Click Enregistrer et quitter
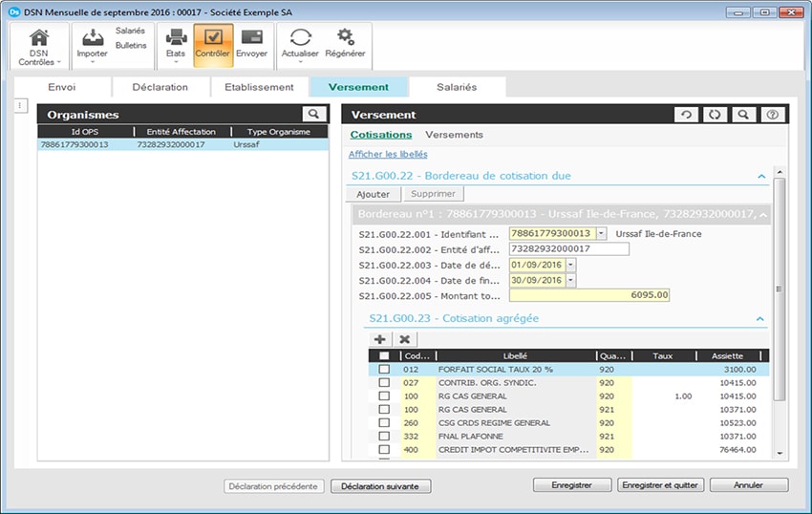Viewport: 812px width, 514px height. pos(660,485)
